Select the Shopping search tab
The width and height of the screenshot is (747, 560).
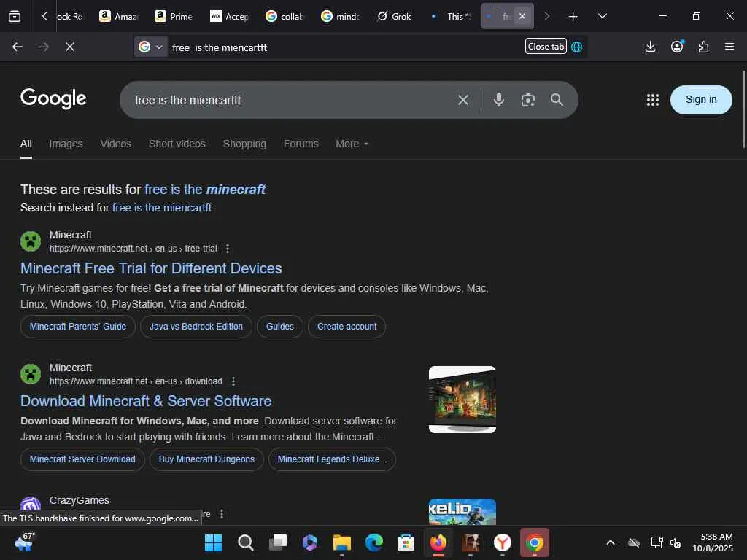click(244, 144)
